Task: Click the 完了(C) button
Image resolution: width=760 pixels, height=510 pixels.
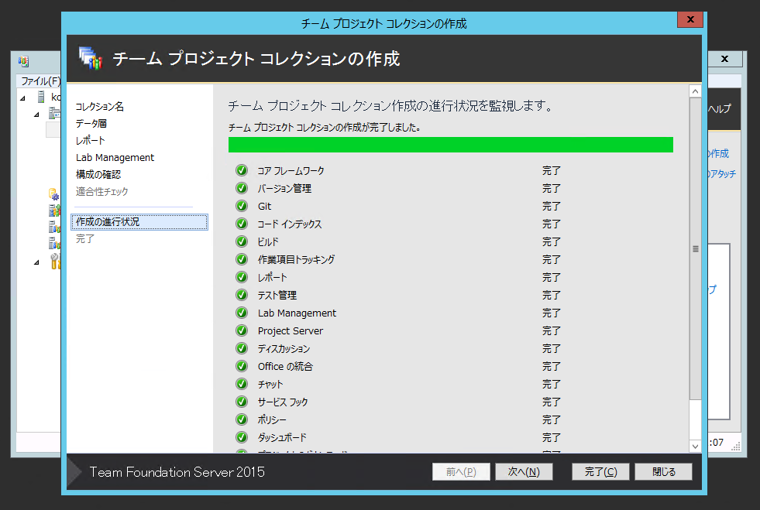Action: pyautogui.click(x=601, y=472)
